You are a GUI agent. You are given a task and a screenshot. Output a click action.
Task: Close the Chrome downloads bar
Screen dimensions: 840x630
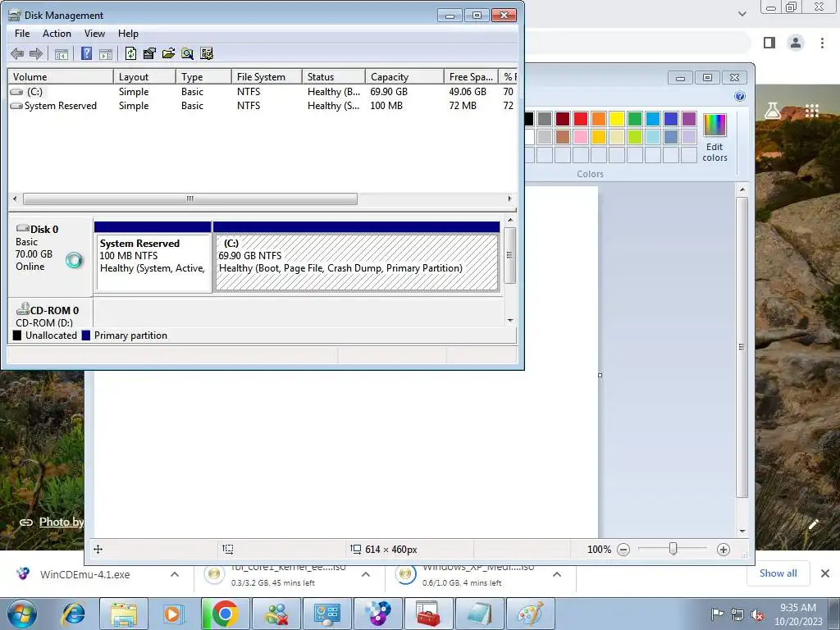pyautogui.click(x=825, y=573)
